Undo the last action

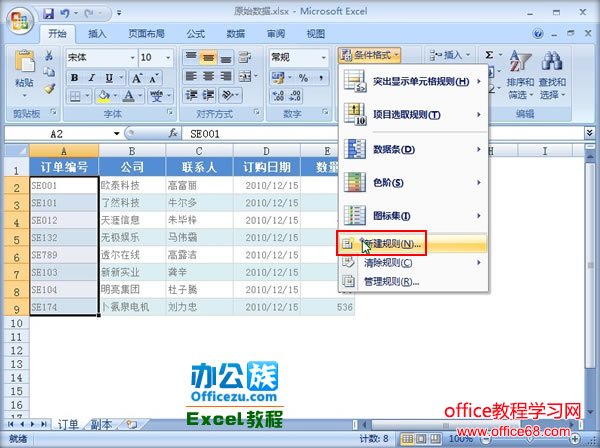(x=65, y=13)
